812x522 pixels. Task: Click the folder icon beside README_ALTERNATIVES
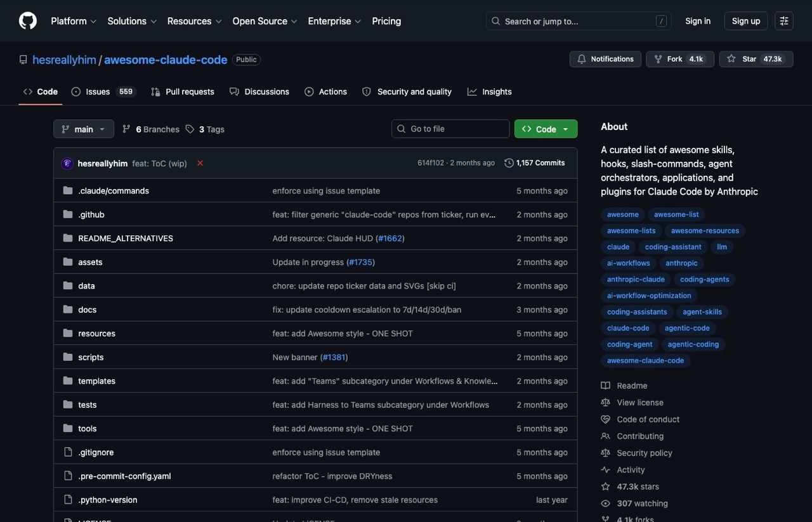[x=68, y=238]
